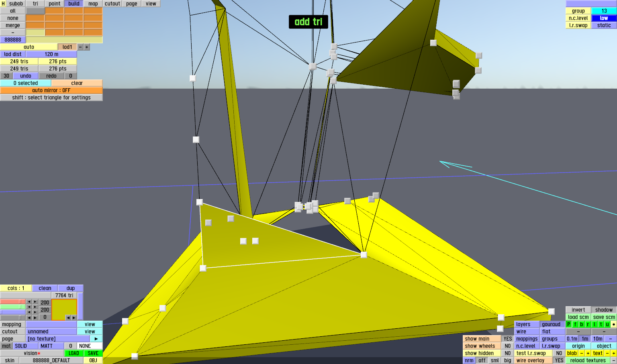
Task: Click the left arrow inside the colour swatch
Action: point(68,317)
